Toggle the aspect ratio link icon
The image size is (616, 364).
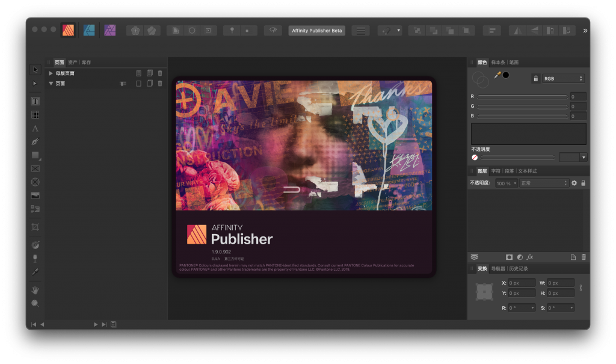point(581,288)
